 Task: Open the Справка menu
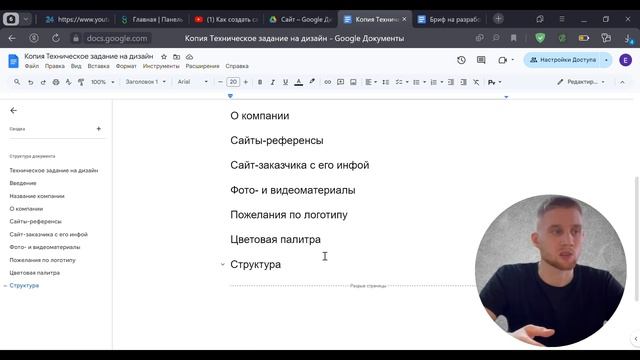pos(237,66)
